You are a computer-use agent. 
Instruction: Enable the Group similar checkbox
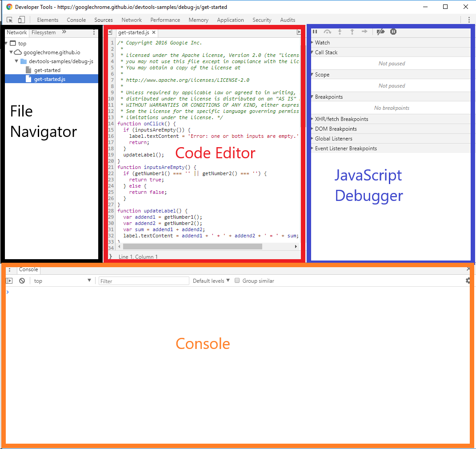coord(237,281)
